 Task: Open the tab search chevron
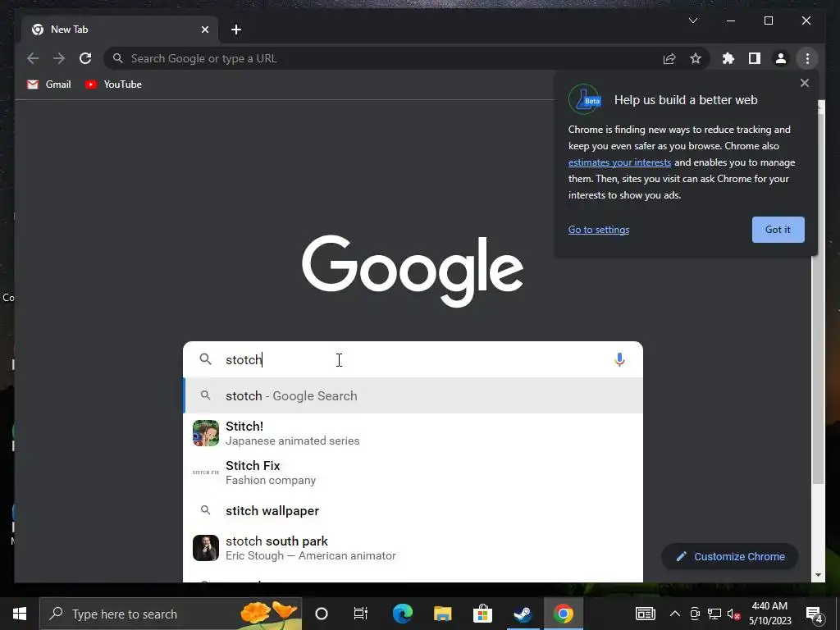692,21
